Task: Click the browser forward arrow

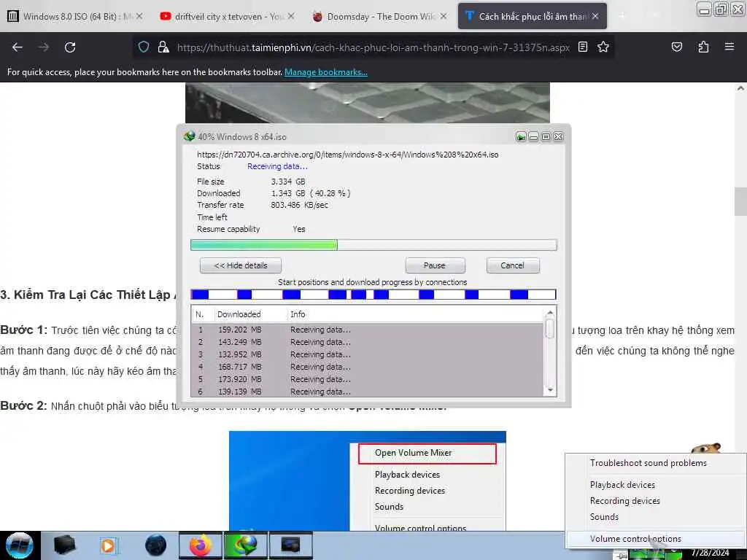Action: point(44,47)
